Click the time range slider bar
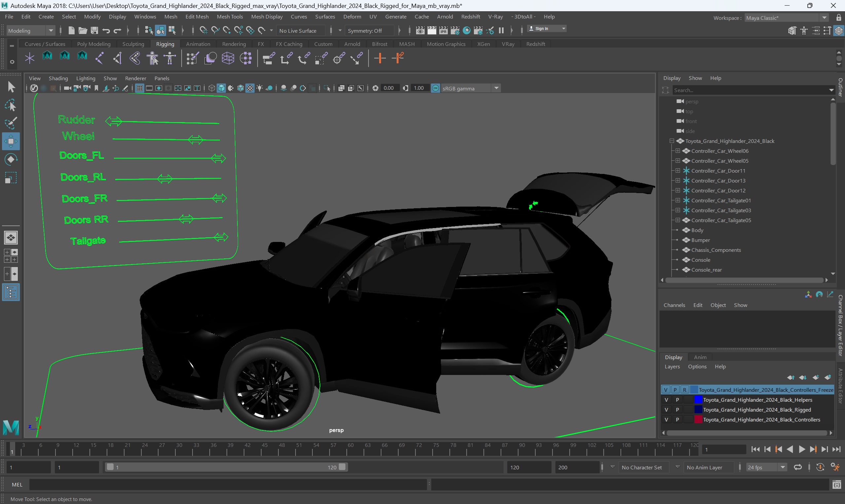Image resolution: width=845 pixels, height=504 pixels. (226, 467)
